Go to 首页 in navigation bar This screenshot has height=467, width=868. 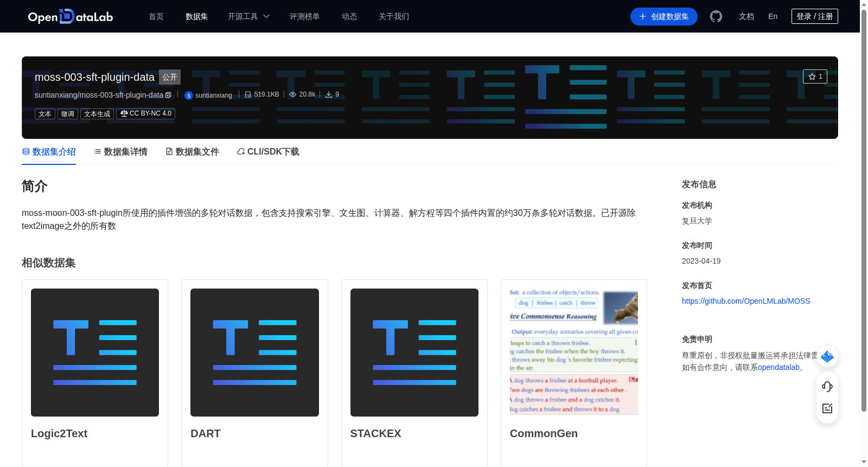[x=156, y=16]
